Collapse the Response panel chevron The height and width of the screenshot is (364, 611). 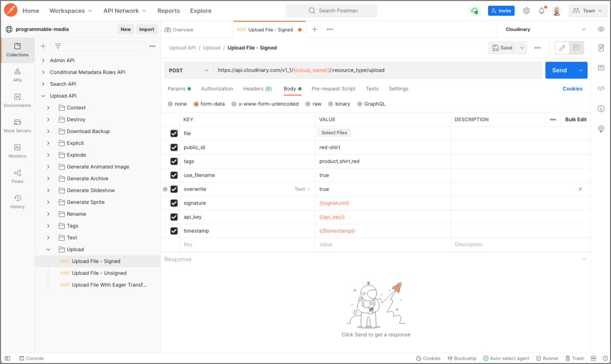[x=584, y=259]
